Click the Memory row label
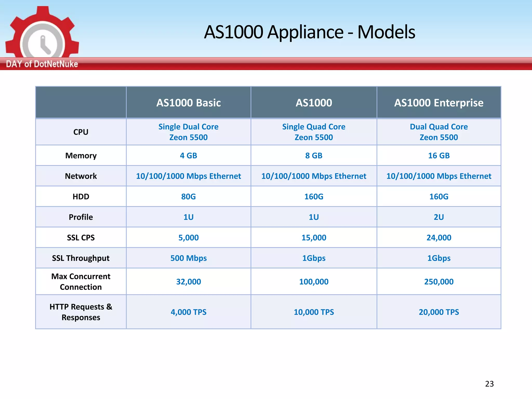532x399 pixels. tap(81, 155)
